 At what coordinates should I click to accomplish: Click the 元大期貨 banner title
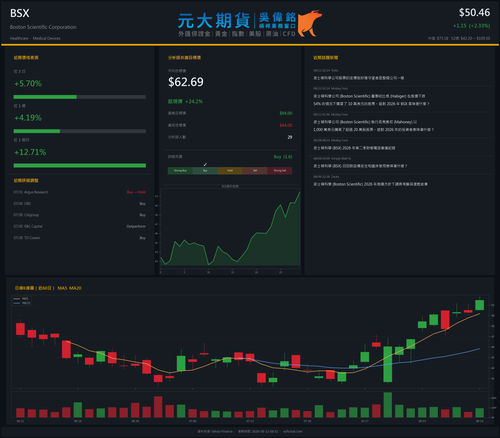coord(213,21)
